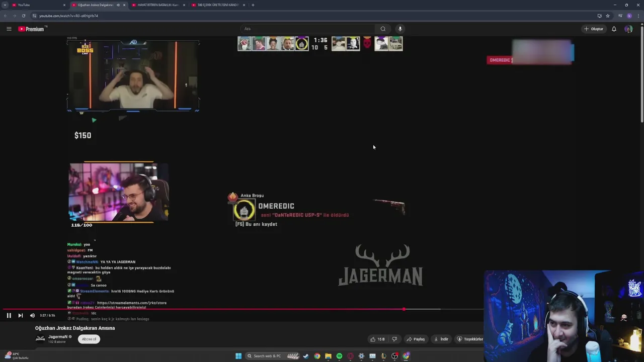
Task: Go back in browser history
Action: (5, 16)
